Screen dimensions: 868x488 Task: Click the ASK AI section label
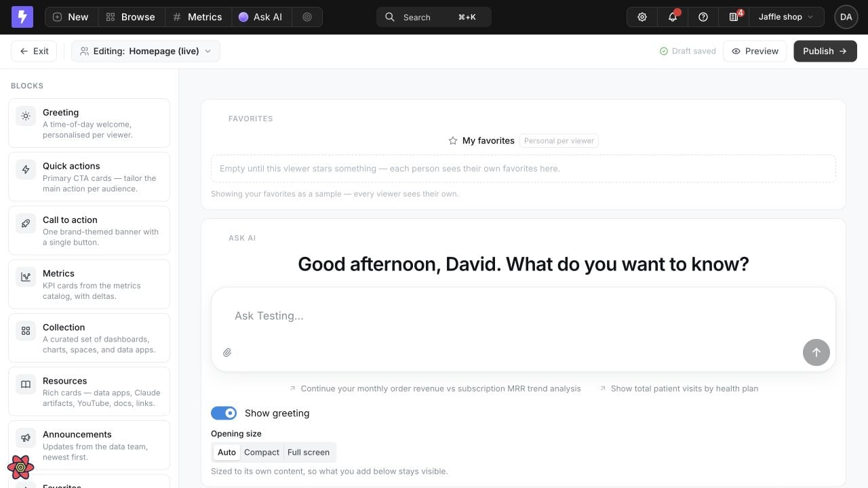pyautogui.click(x=242, y=238)
